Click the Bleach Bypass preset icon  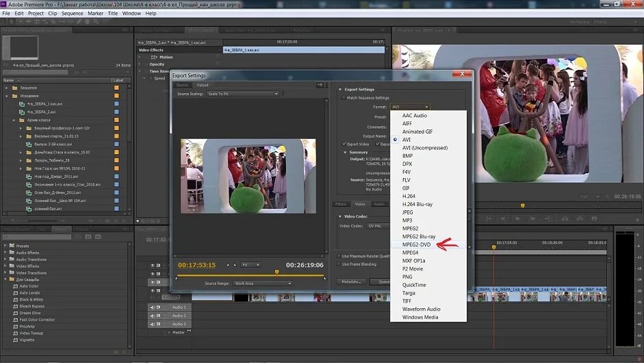(16, 306)
